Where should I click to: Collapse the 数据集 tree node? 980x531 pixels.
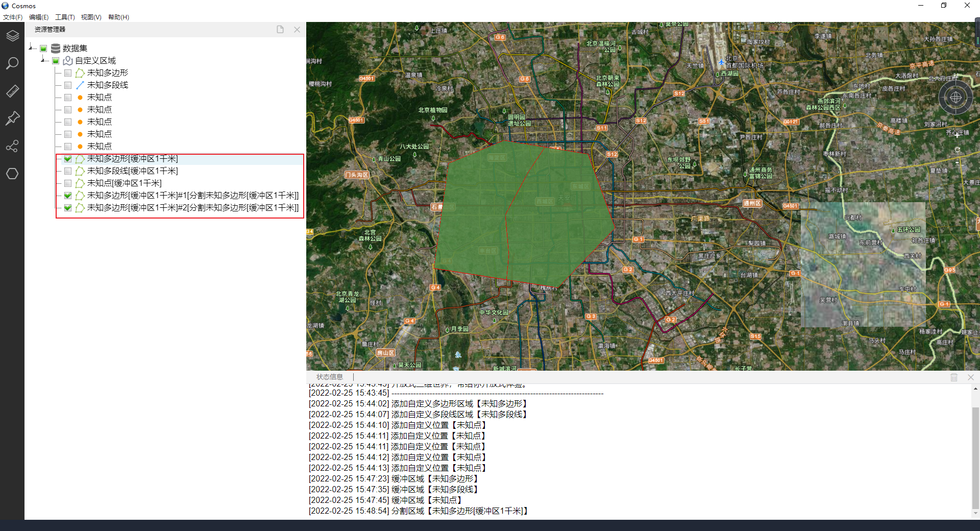[31, 48]
